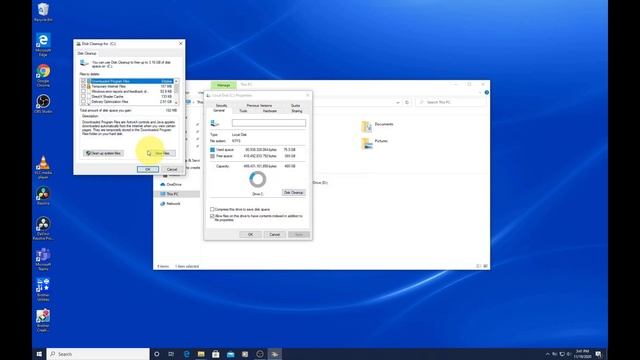Image resolution: width=640 pixels, height=360 pixels.
Task: Switch to the Tools tab
Action: (x=243, y=111)
